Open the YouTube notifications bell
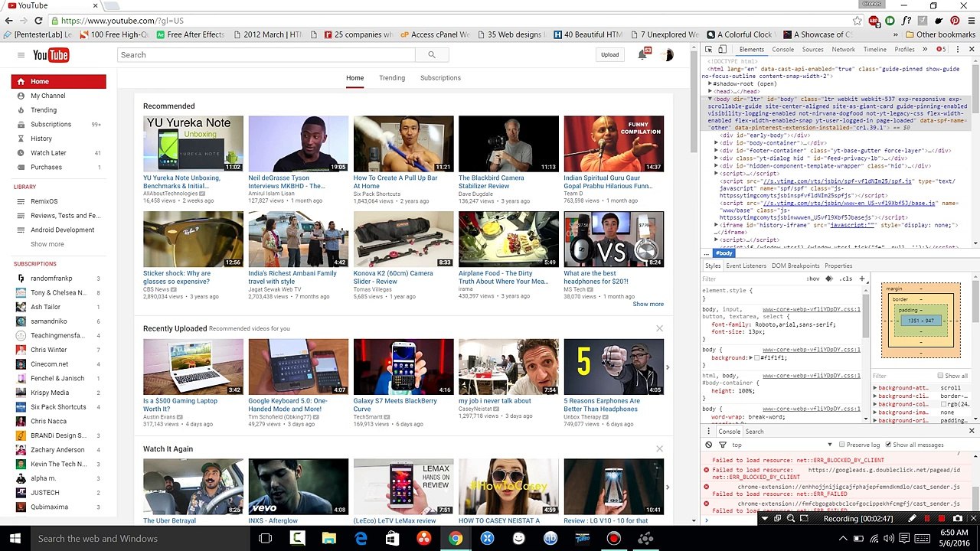The width and height of the screenshot is (980, 551). tap(643, 54)
